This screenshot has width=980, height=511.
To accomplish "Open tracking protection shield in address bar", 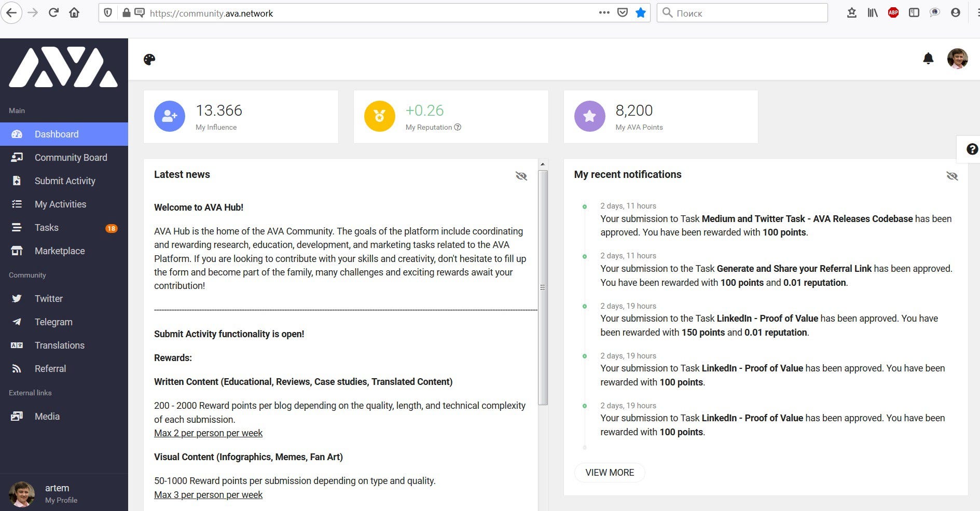I will click(x=108, y=13).
